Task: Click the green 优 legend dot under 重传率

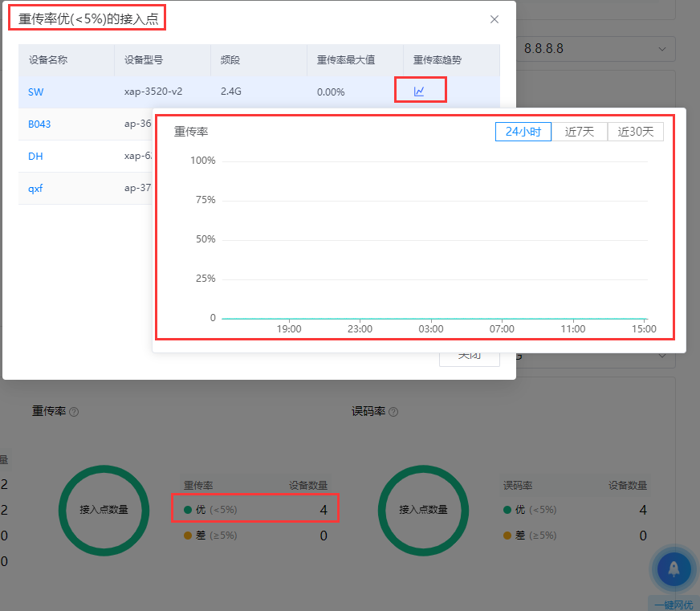Action: (188, 510)
